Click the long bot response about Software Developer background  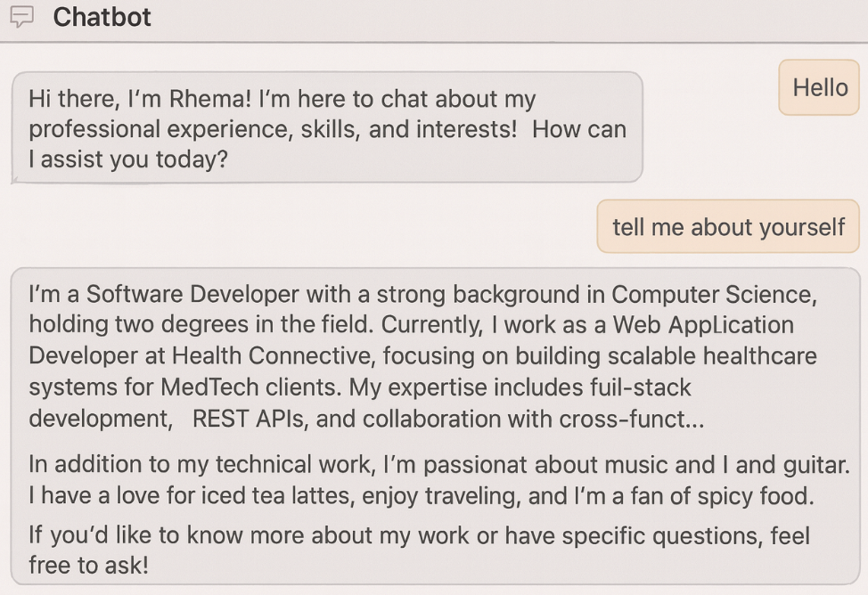tap(419, 356)
